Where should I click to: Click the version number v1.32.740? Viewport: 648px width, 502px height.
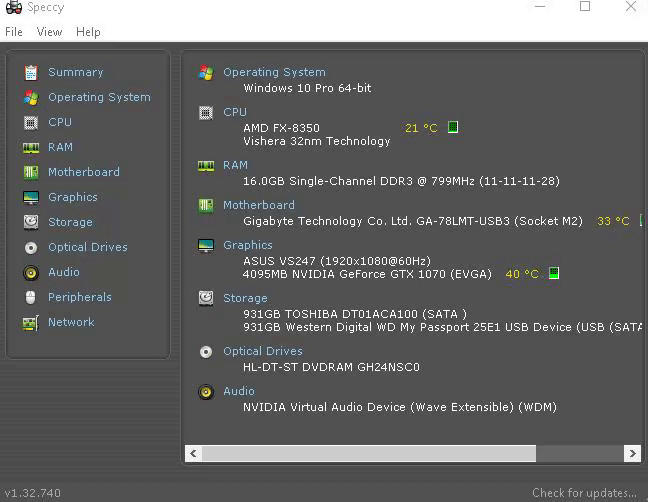(33, 493)
